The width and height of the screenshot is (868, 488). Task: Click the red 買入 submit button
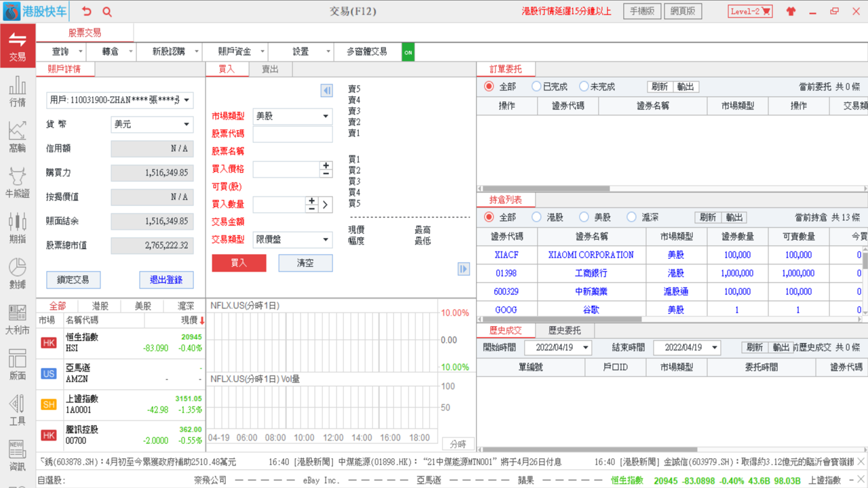[239, 263]
